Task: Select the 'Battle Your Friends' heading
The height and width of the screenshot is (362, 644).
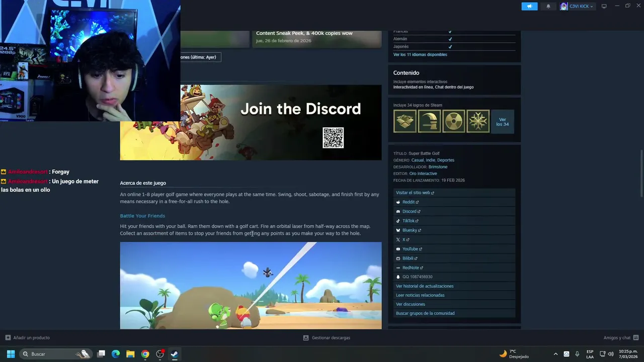Action: point(142,216)
